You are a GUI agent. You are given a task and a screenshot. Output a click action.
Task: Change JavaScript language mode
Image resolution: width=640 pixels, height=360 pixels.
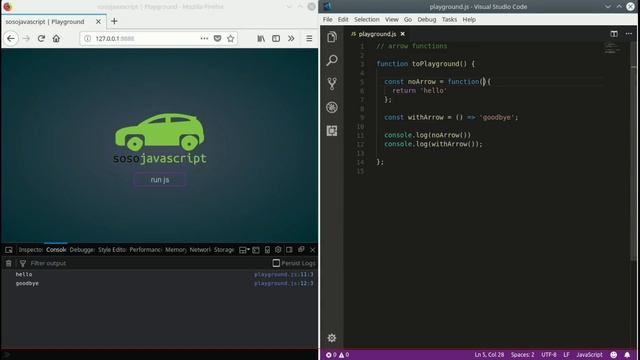coord(589,355)
